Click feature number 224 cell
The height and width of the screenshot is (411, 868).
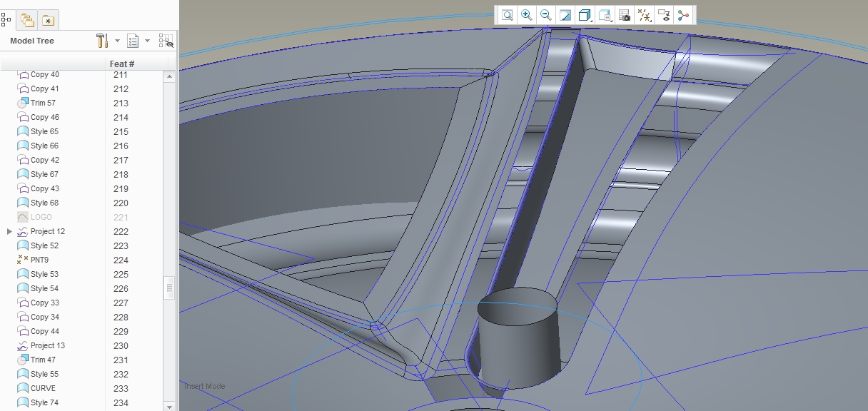[121, 260]
